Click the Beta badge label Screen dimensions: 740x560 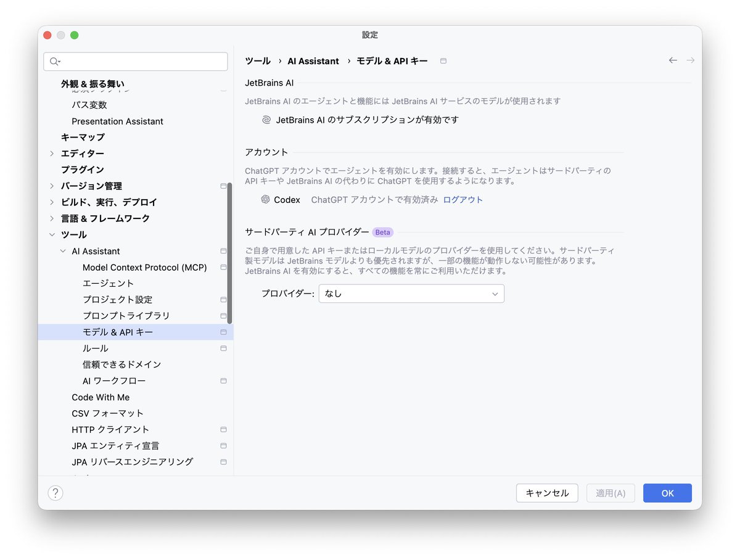(382, 233)
